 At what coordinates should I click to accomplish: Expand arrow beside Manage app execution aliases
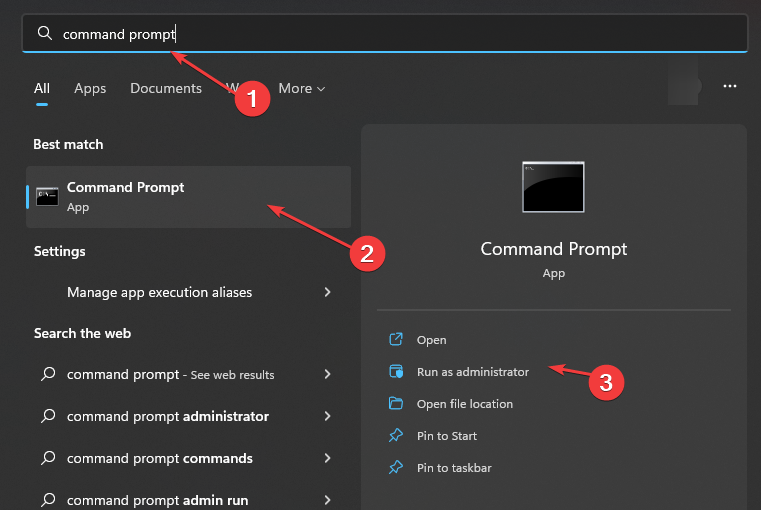(328, 292)
